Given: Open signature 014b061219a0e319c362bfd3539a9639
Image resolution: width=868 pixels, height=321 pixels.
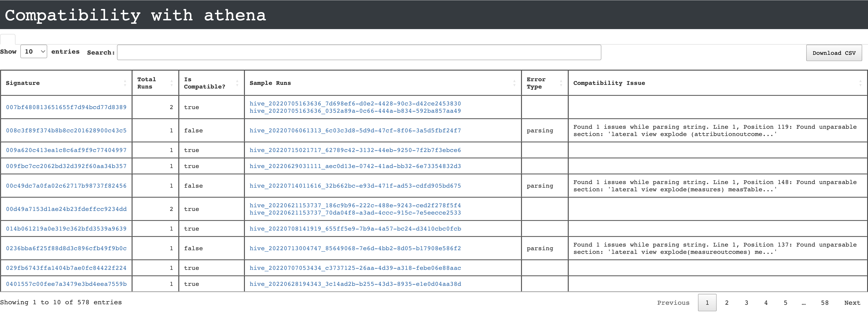Looking at the screenshot, I should pos(66,229).
